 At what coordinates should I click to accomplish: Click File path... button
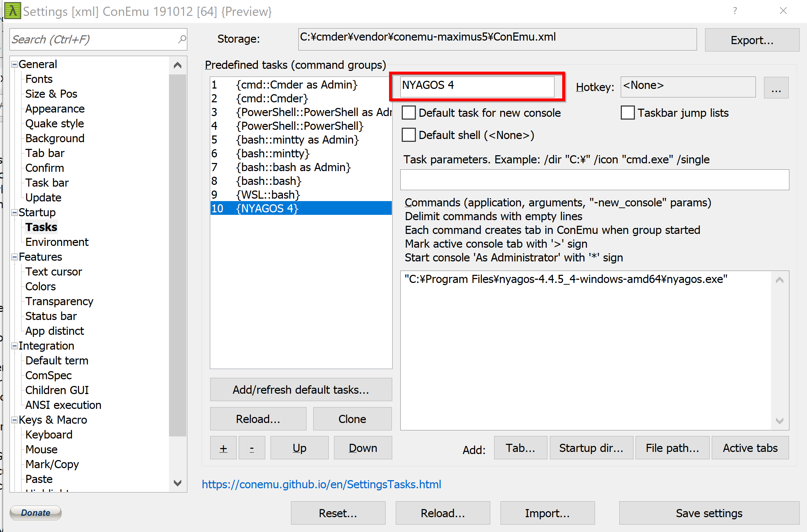(673, 448)
